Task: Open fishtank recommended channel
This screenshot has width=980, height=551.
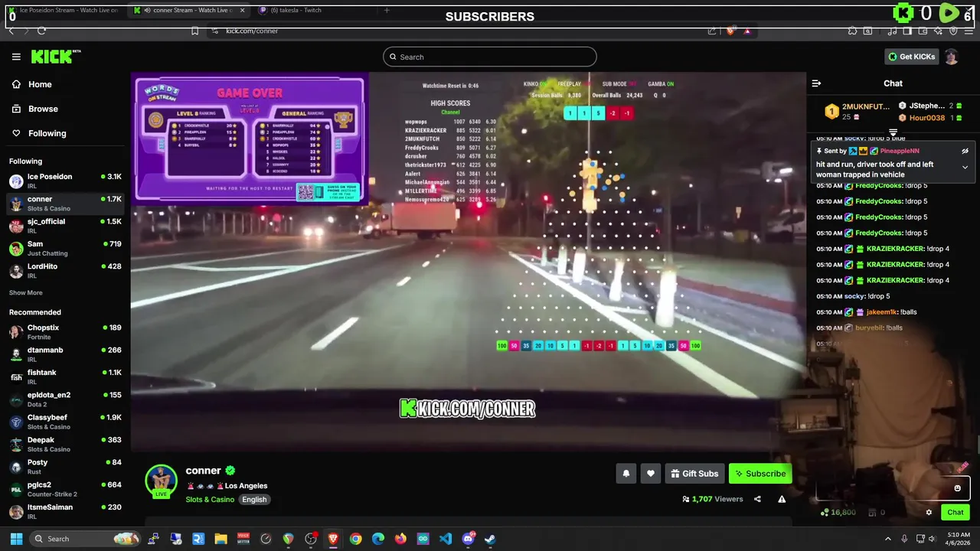Action: 65,377
